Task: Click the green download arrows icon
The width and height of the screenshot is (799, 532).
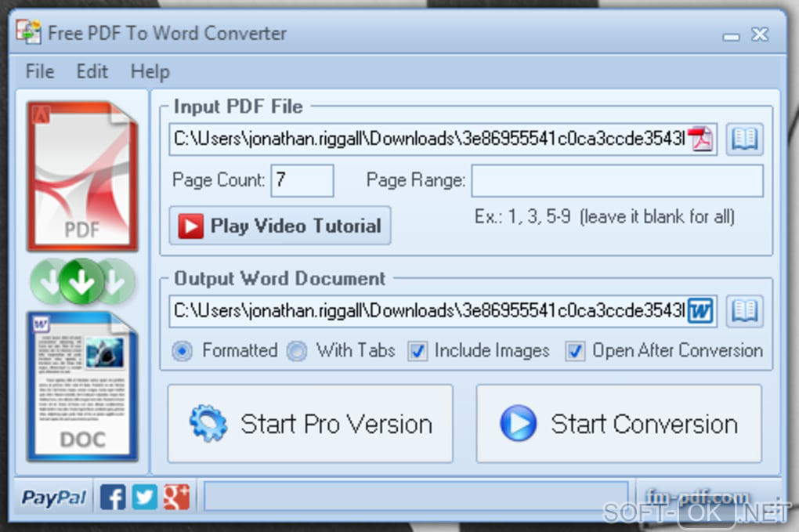Action: 82,281
